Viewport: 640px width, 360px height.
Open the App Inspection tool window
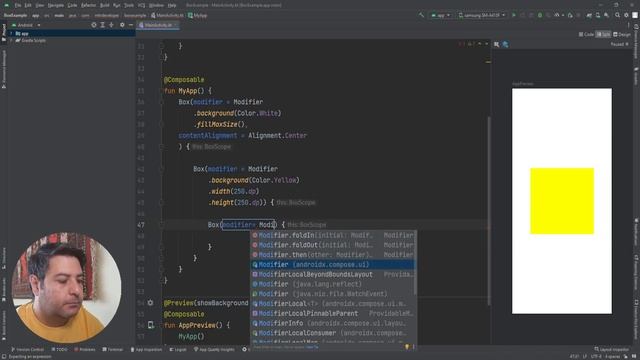(x=146, y=349)
